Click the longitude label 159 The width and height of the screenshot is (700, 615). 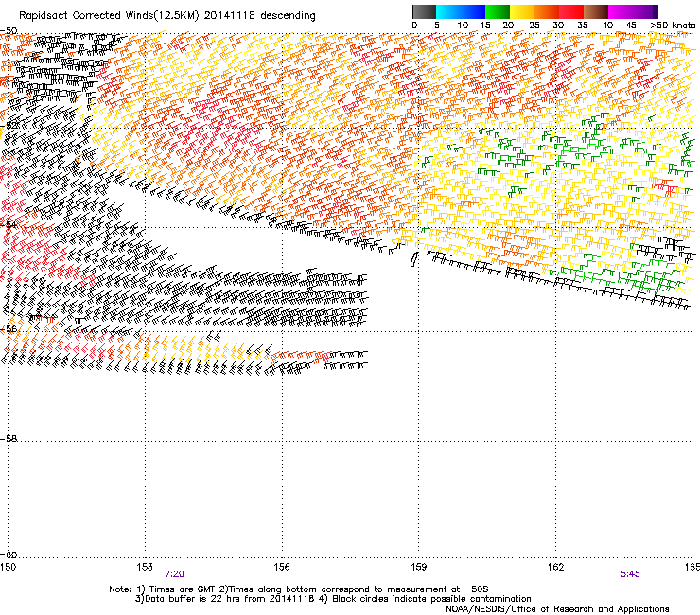(x=419, y=567)
